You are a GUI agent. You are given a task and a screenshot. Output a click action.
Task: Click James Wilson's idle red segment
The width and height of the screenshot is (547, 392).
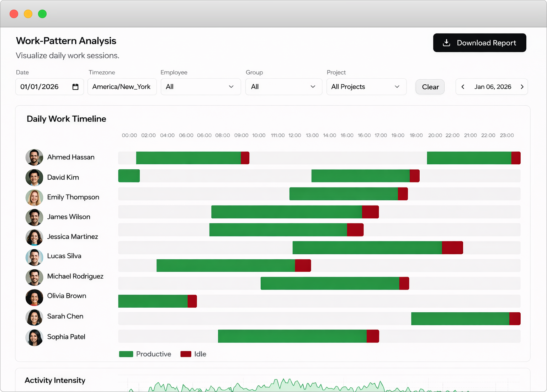[371, 212]
